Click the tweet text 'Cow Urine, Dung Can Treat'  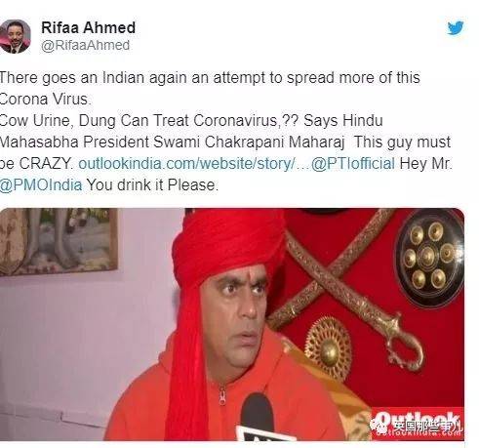point(95,121)
